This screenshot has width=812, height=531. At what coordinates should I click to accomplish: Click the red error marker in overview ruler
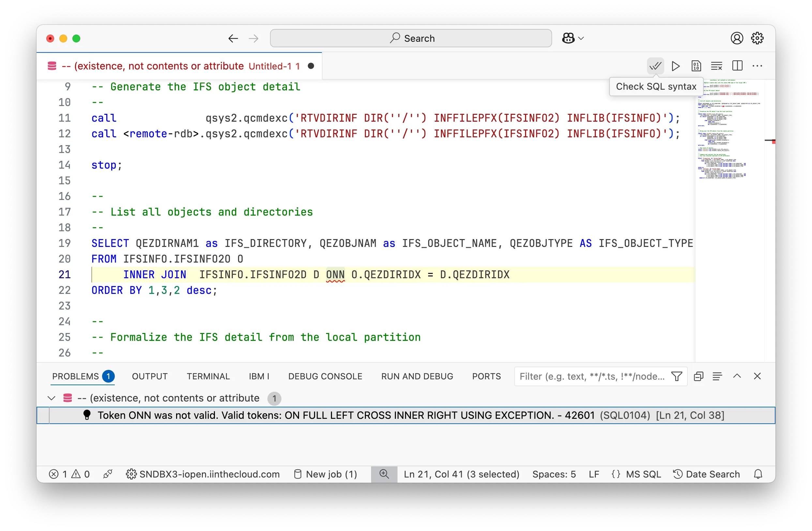(773, 141)
